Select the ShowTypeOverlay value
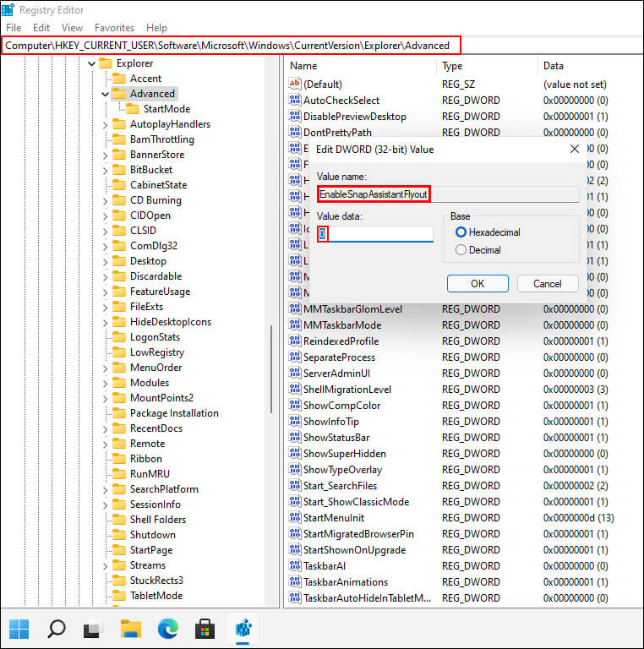The height and width of the screenshot is (649, 644). click(x=342, y=469)
